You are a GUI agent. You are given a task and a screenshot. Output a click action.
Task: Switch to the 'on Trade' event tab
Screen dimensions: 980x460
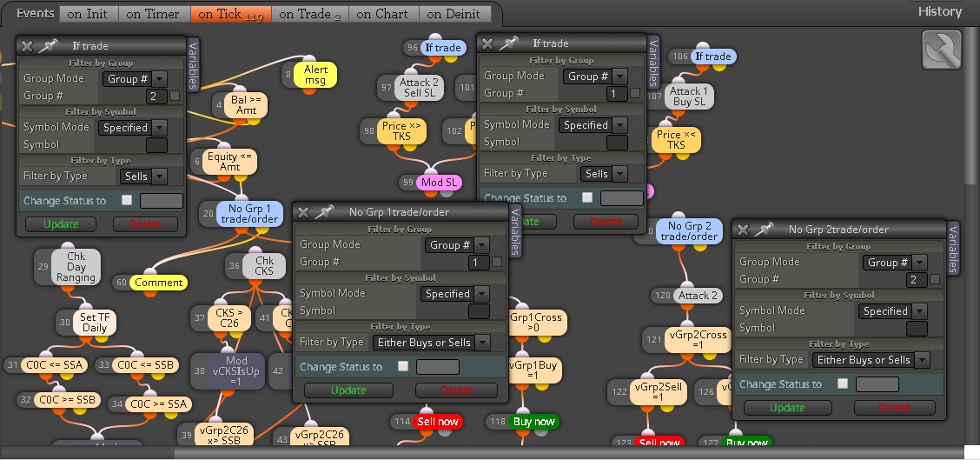coord(310,14)
